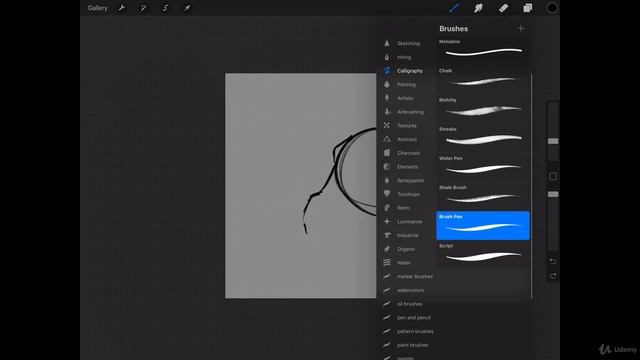The width and height of the screenshot is (640, 360).
Task: Adjust the brush opacity slider handle
Action: (553, 194)
